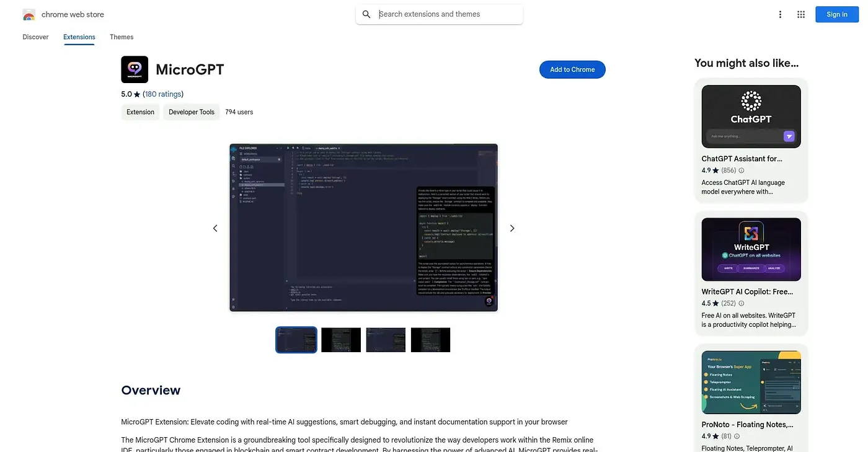Click the 'MicroGPT' extension title
Image resolution: width=868 pixels, height=452 pixels.
pos(190,69)
